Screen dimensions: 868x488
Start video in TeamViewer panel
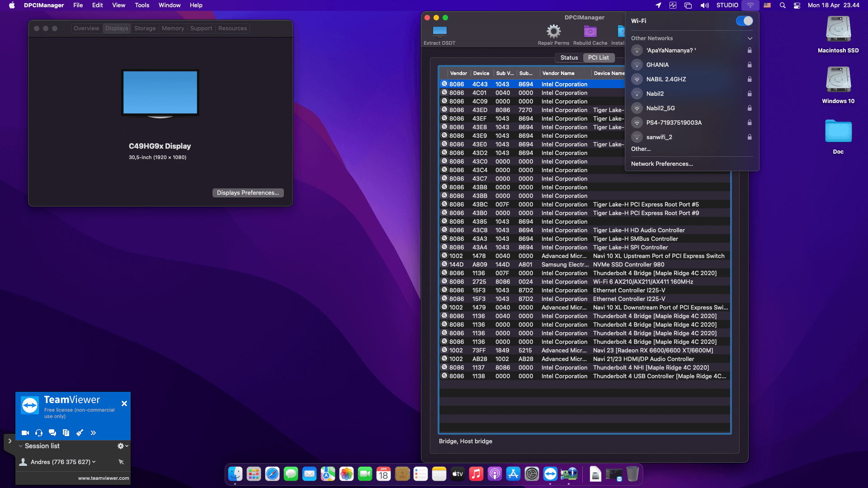[25, 433]
